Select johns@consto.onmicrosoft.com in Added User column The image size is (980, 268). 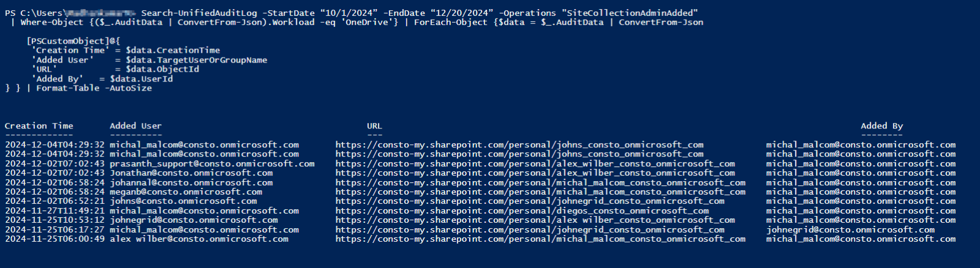point(183,201)
